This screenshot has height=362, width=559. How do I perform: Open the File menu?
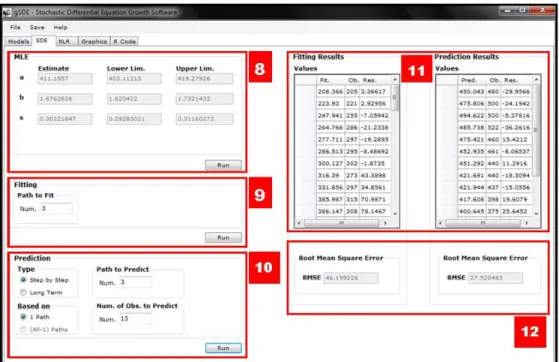pos(15,27)
